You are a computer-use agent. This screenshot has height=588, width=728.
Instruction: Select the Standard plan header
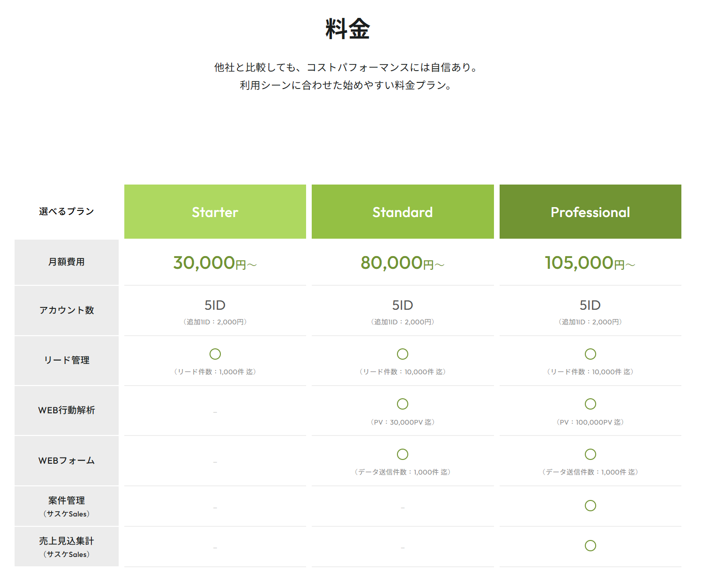click(403, 212)
